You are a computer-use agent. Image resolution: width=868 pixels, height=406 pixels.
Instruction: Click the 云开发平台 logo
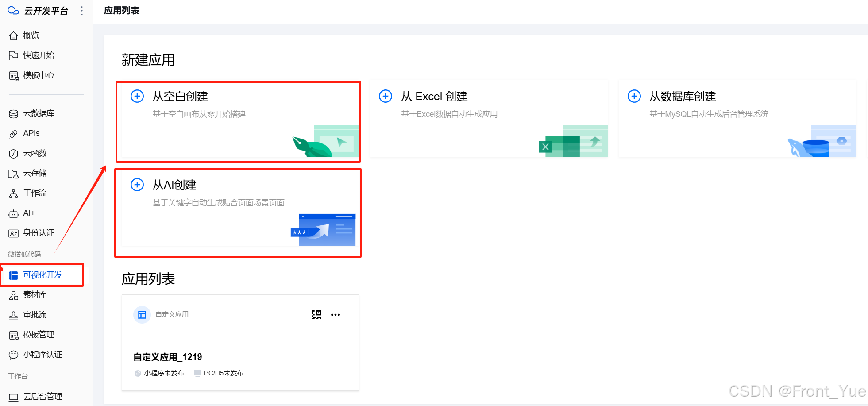[x=38, y=10]
